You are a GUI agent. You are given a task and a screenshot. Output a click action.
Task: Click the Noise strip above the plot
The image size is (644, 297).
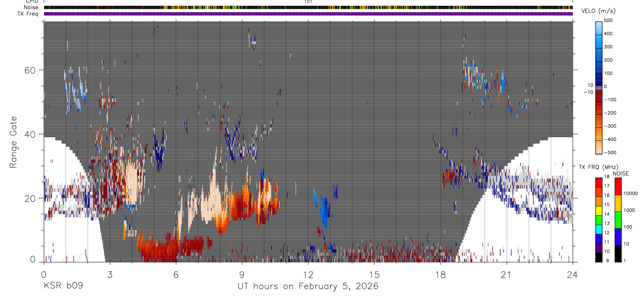[308, 8]
